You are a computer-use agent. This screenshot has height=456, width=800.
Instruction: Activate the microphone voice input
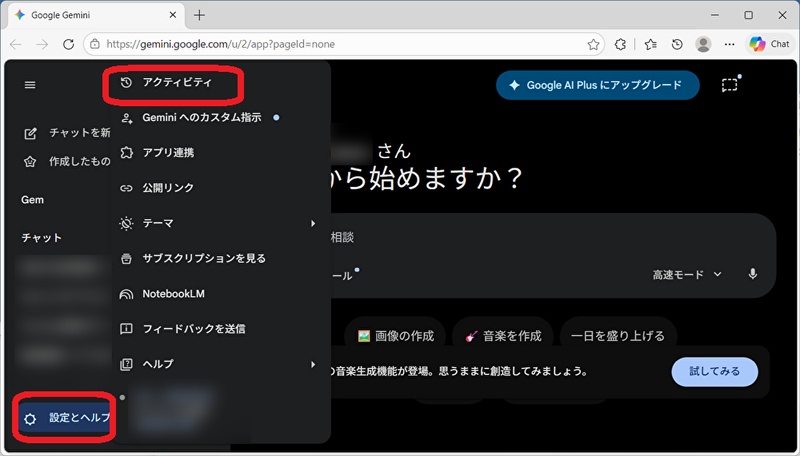tap(753, 274)
